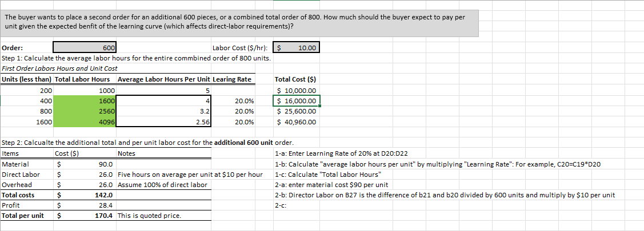Select 'Average Labor Hours Per Unit' header
Screen dimensions: 644x231
click(164, 79)
